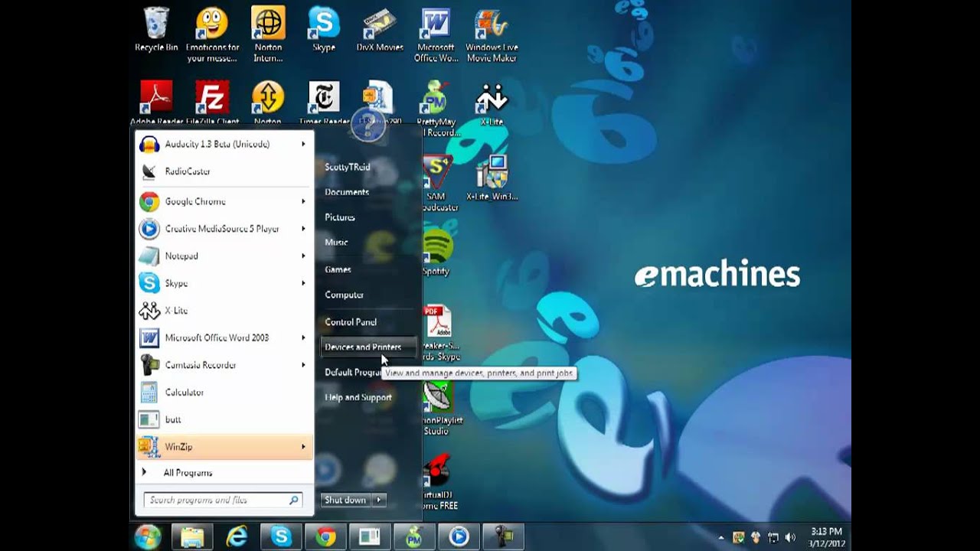Click the Windows Start orb
Viewport: 980px width, 551px height.
[148, 536]
